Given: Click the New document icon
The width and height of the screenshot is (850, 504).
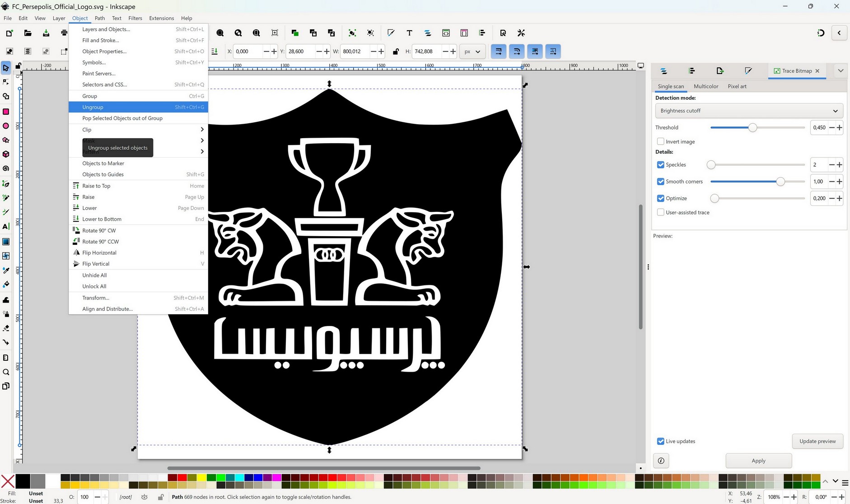Looking at the screenshot, I should coord(9,33).
